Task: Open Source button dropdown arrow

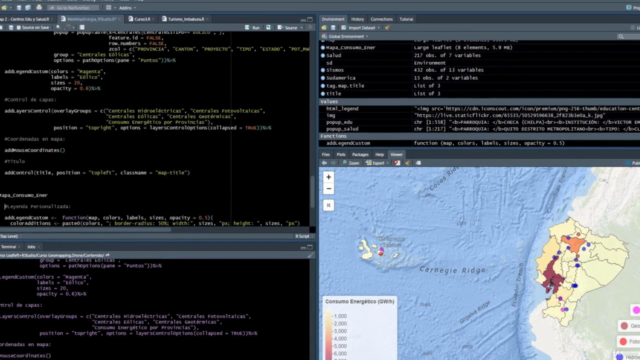Action: tap(302, 27)
